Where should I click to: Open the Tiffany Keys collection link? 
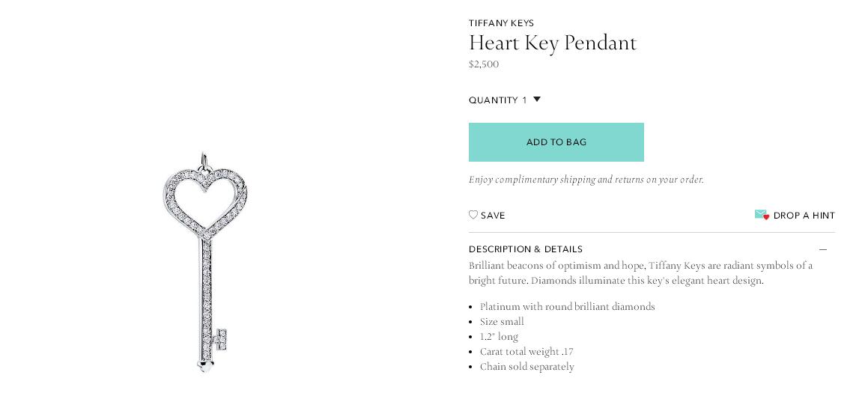click(x=501, y=23)
